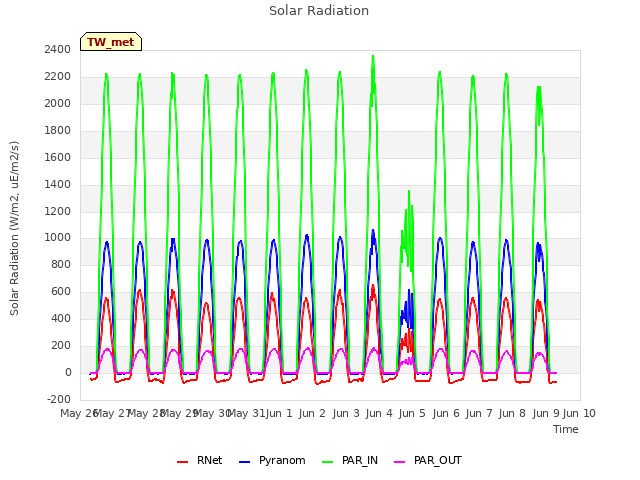Click the Jun 5 x-axis tick label
The image size is (640, 480).
click(412, 413)
